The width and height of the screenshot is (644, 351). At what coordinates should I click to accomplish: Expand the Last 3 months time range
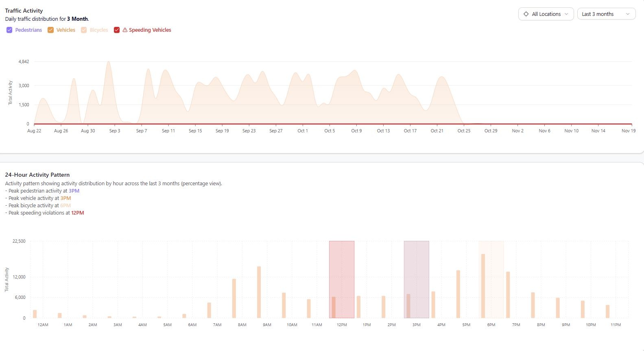[606, 14]
